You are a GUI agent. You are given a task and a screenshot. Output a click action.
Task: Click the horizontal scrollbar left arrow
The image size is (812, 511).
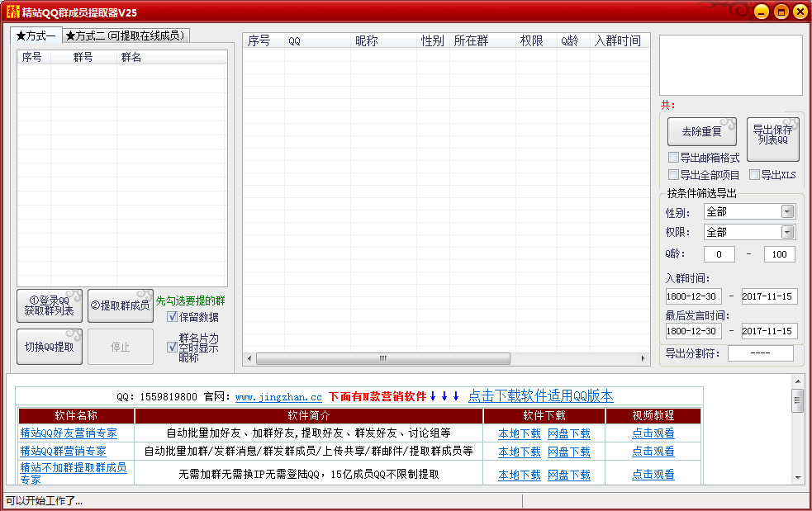pos(249,358)
